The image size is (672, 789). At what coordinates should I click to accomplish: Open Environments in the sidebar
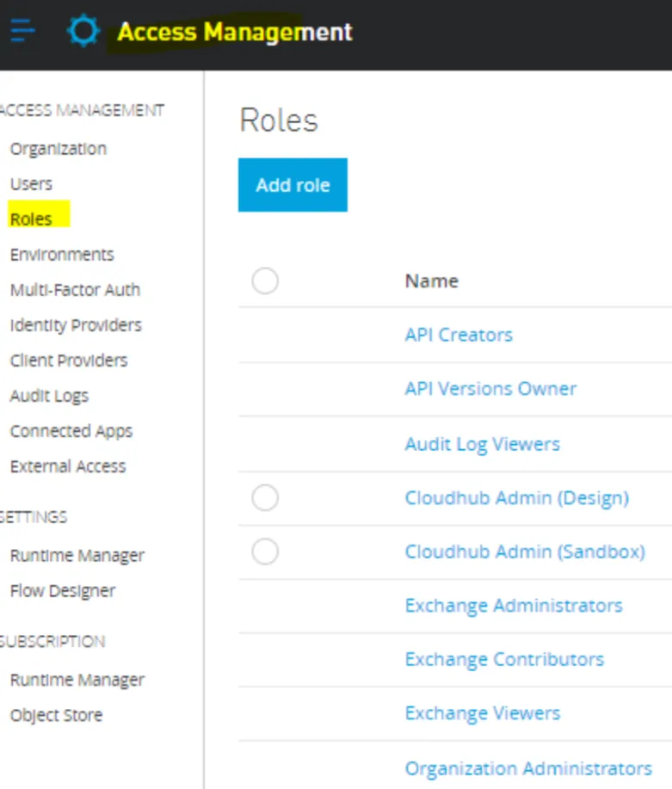(62, 254)
